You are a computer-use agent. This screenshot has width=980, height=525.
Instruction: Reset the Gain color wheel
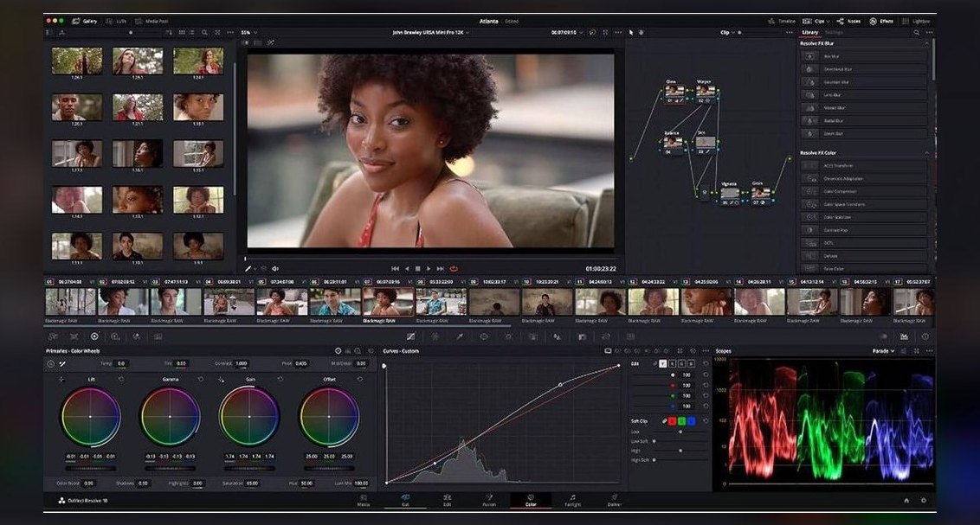coord(280,379)
